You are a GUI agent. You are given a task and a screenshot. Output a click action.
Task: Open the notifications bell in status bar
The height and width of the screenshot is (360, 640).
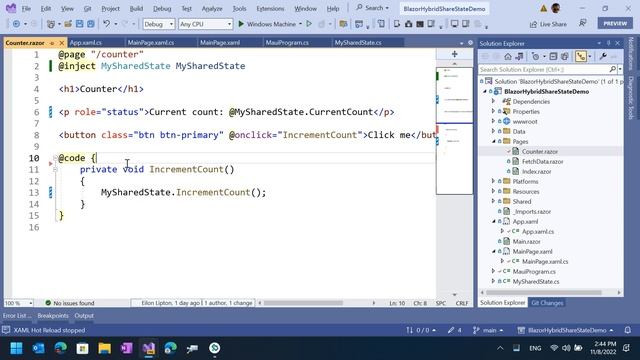pos(628,330)
